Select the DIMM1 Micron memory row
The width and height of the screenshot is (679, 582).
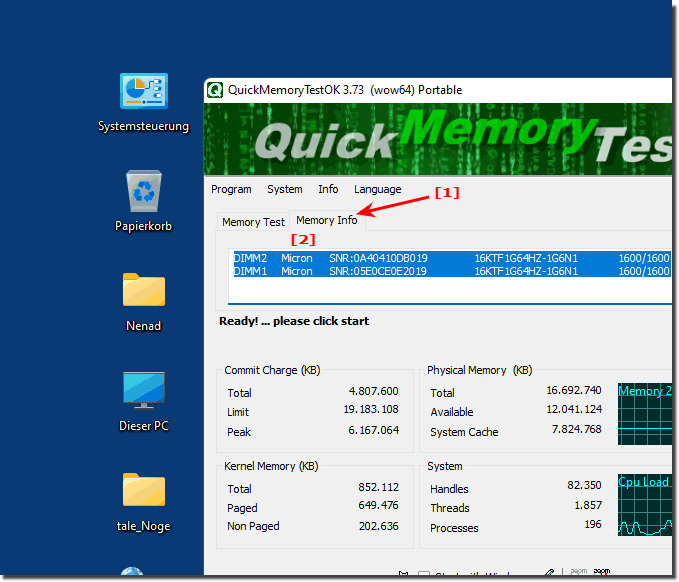(x=452, y=271)
